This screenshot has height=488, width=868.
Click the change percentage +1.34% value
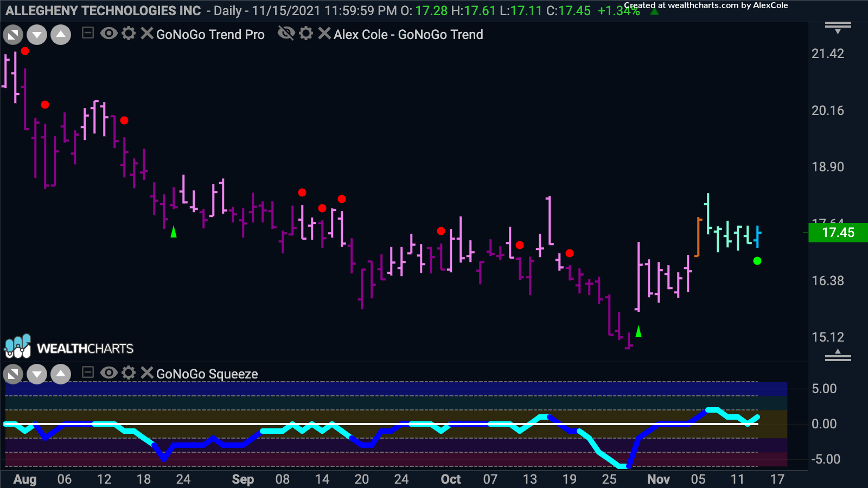[619, 11]
